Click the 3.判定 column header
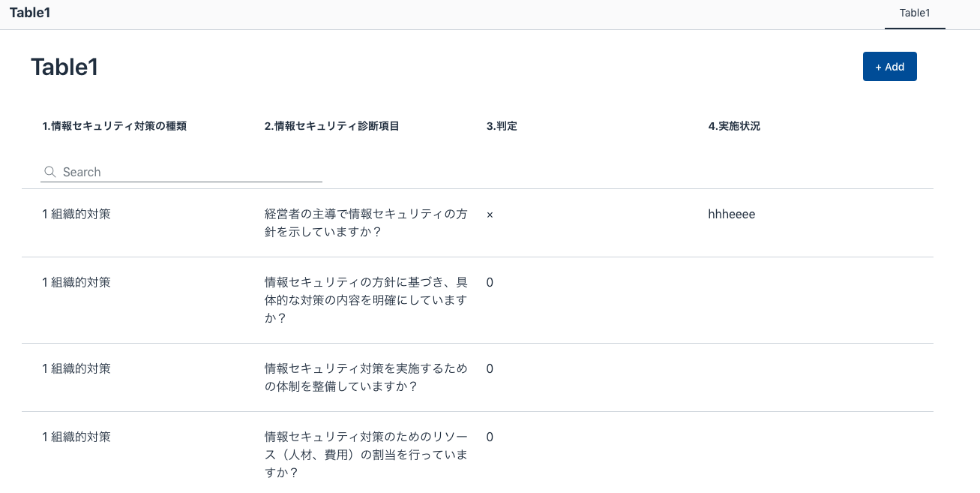Viewport: 980px width, 493px height. pos(502,126)
